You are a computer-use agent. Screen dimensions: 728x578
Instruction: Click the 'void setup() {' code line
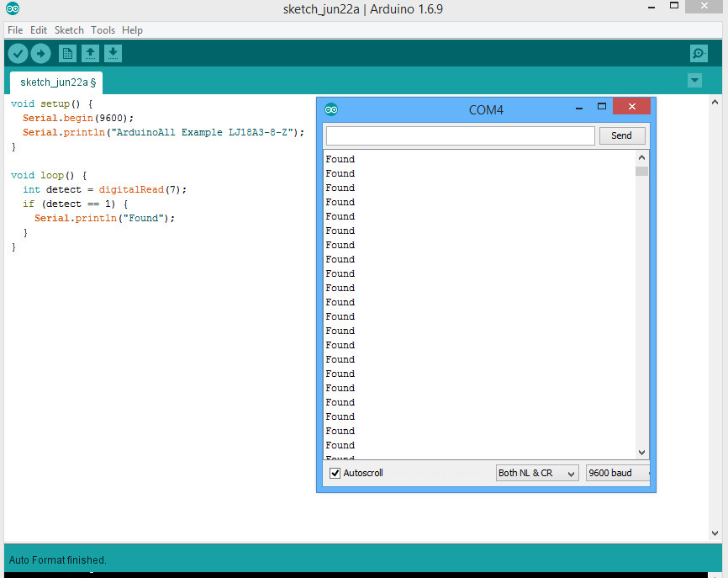click(x=51, y=103)
